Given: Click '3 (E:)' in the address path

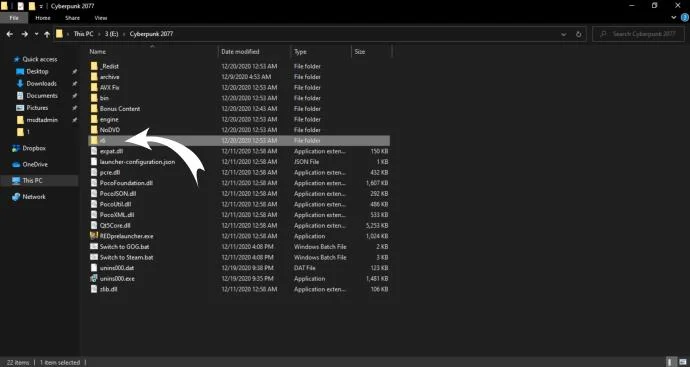Looking at the screenshot, I should point(111,34).
